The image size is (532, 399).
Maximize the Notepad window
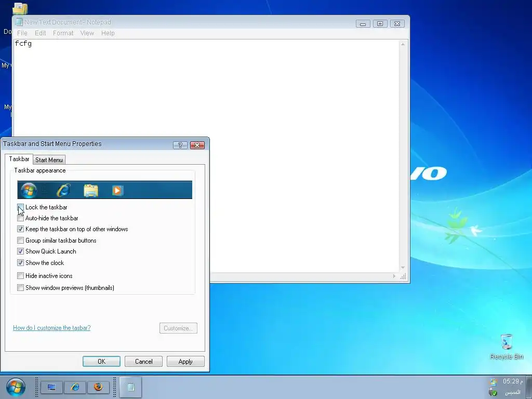[x=380, y=24]
